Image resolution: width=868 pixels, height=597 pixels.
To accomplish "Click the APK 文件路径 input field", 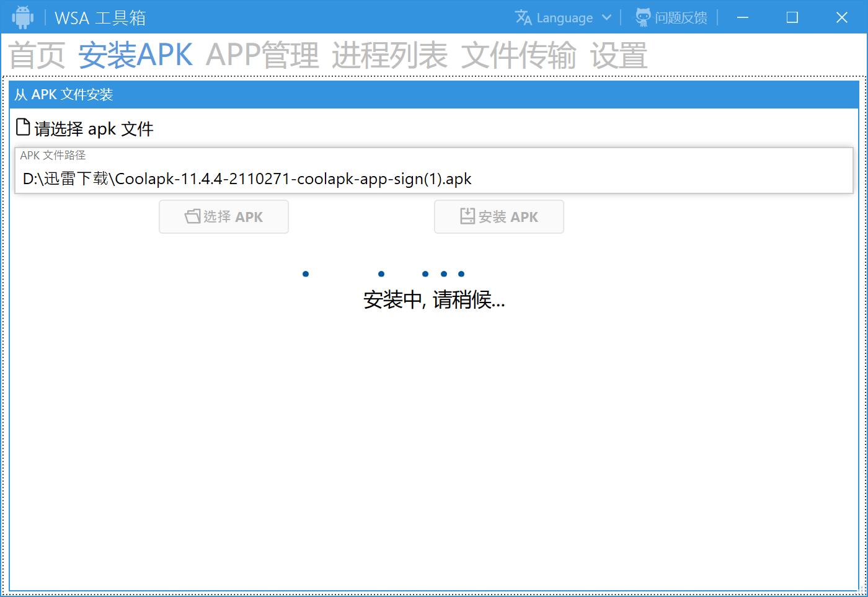I will click(434, 170).
